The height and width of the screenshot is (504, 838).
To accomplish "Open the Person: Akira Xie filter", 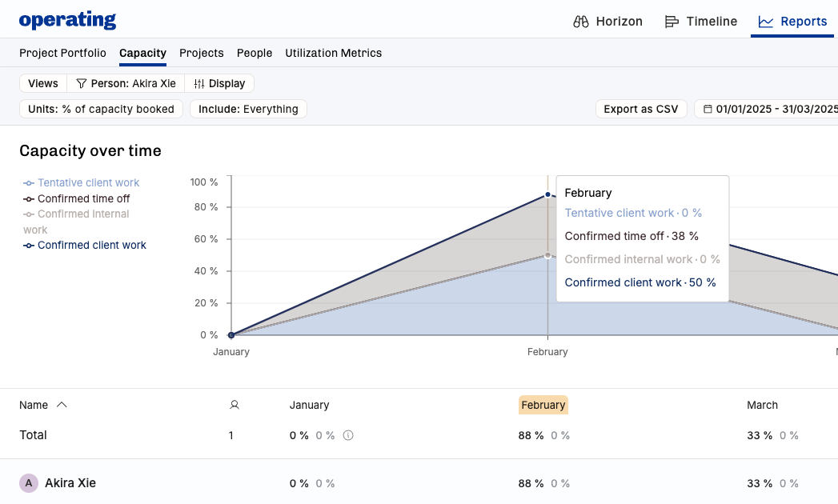I will [126, 84].
